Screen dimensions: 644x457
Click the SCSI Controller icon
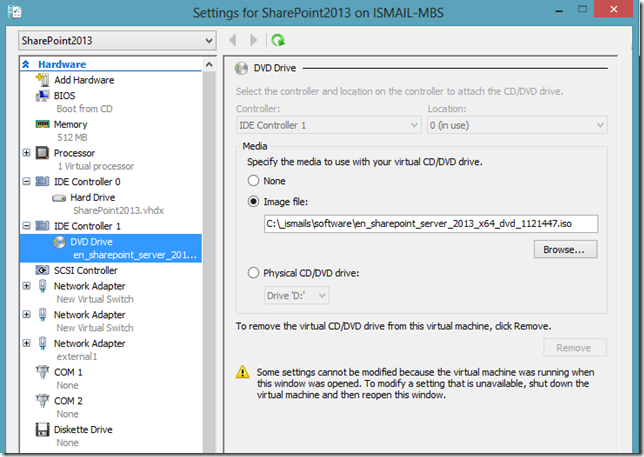click(42, 270)
